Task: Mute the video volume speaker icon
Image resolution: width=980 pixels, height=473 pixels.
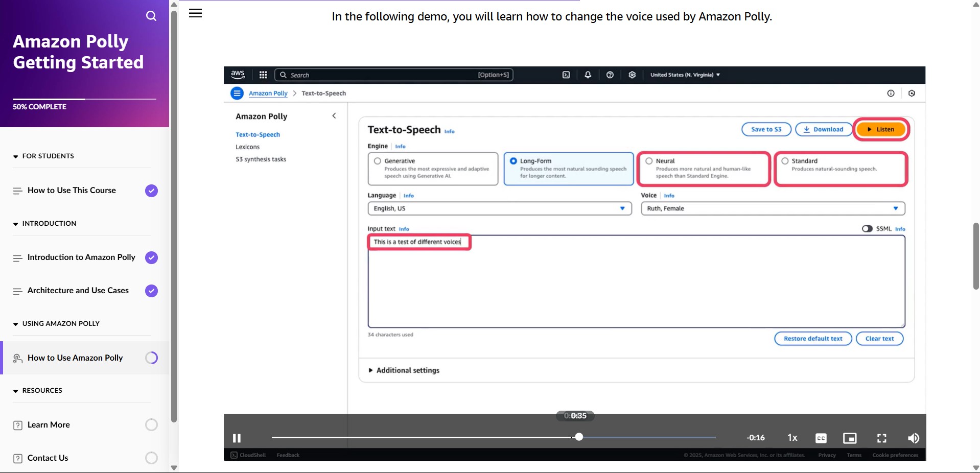Action: point(913,438)
